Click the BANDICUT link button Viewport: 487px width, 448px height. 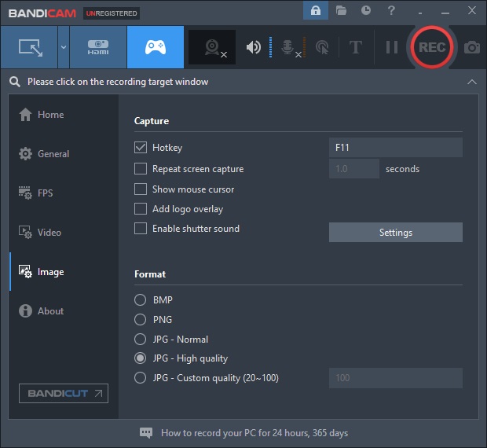pos(64,393)
